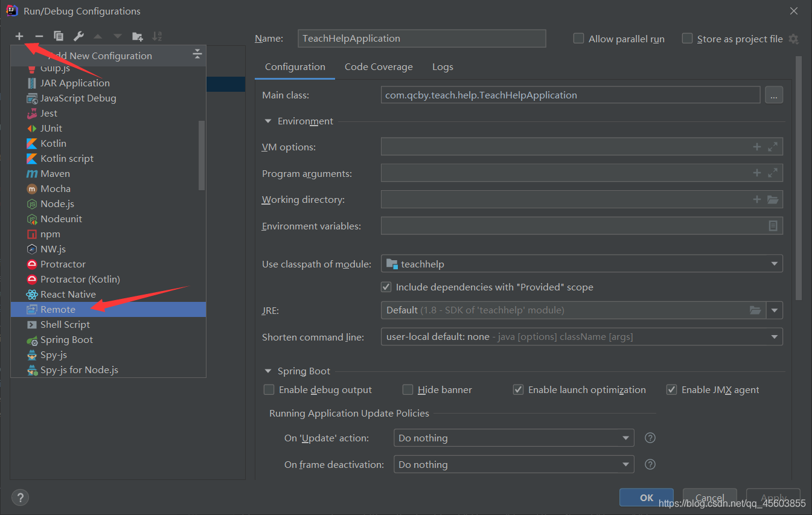812x515 pixels.
Task: Switch to the Configuration tab
Action: point(295,67)
